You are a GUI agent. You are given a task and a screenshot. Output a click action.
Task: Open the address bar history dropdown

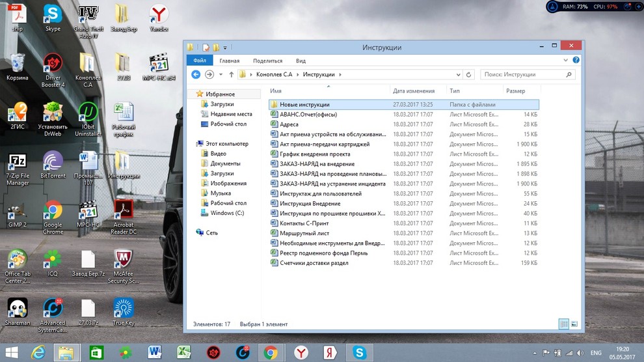[459, 75]
